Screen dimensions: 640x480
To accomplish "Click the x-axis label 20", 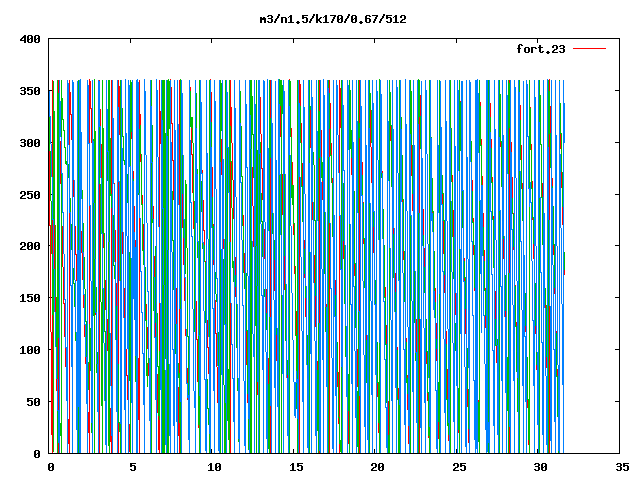I will tap(377, 467).
